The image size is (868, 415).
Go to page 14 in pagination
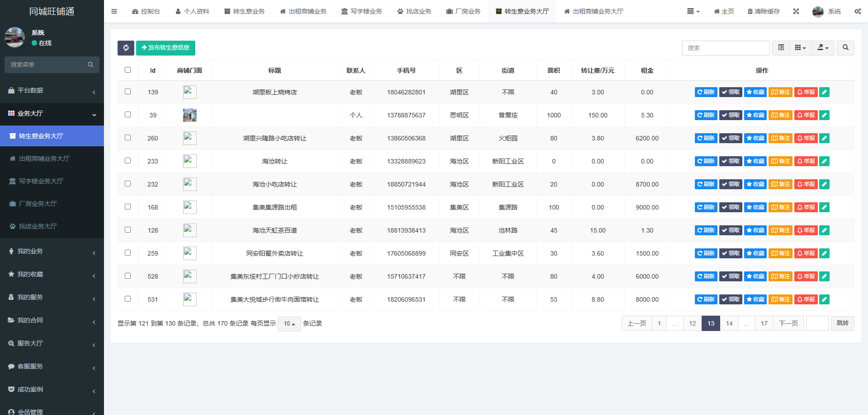[729, 323]
